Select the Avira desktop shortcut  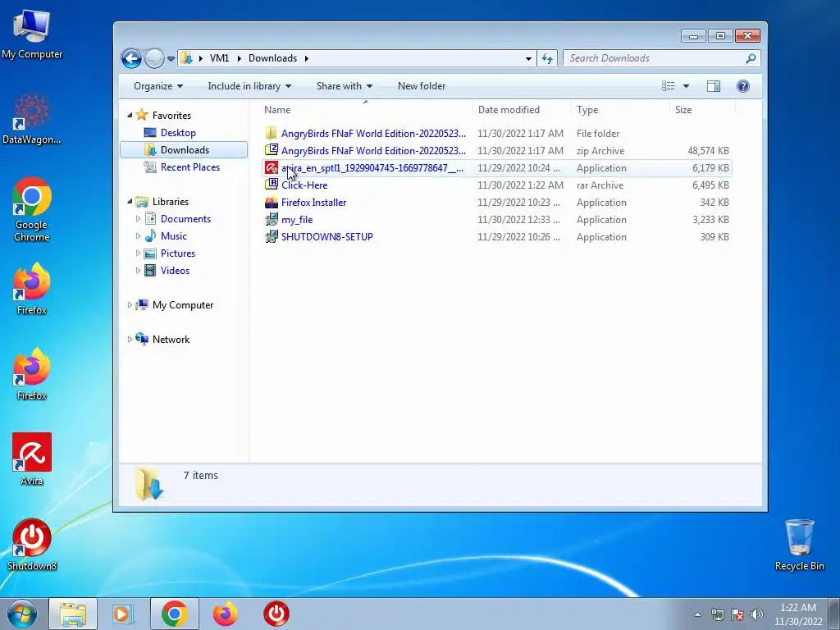click(x=32, y=459)
